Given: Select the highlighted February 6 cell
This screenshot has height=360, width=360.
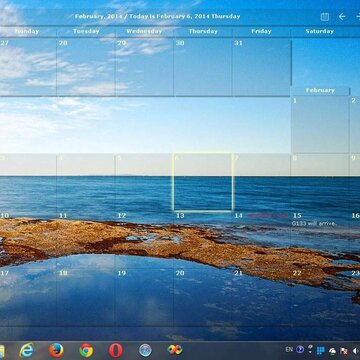Looking at the screenshot, I should (x=203, y=182).
